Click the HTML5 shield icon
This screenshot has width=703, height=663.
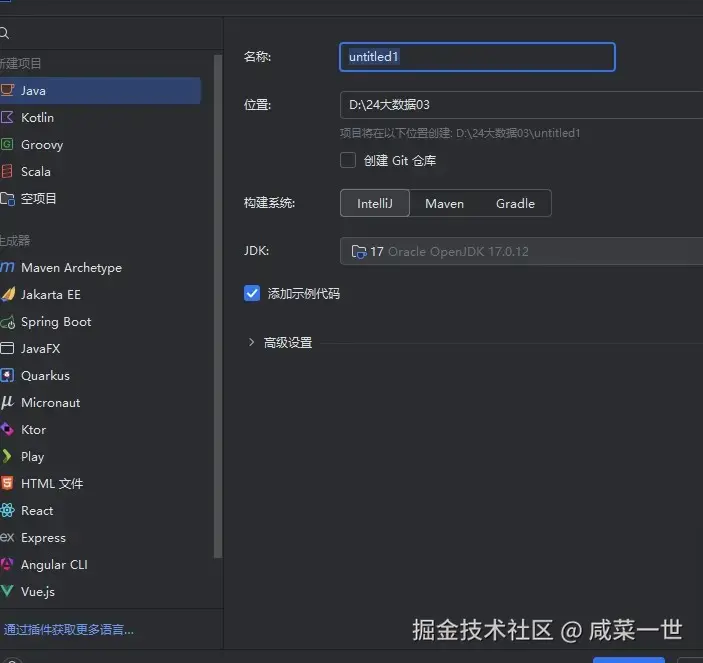pos(7,483)
